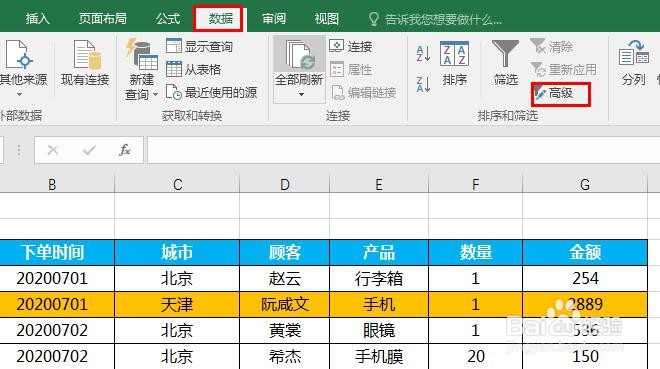Select quantity cell with 20
Screen dimensions: 660x369
click(475, 356)
